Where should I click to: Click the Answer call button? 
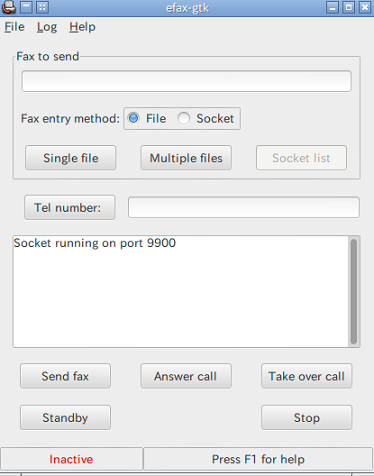pos(186,376)
